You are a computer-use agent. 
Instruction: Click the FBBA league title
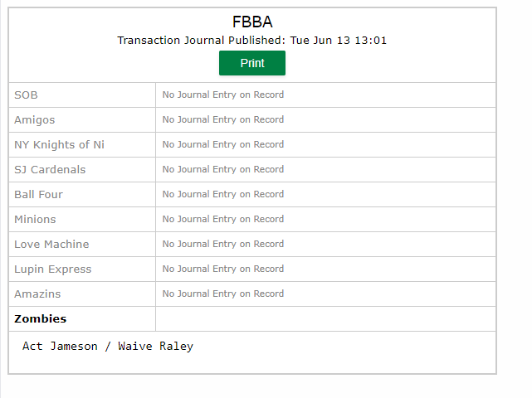point(252,22)
